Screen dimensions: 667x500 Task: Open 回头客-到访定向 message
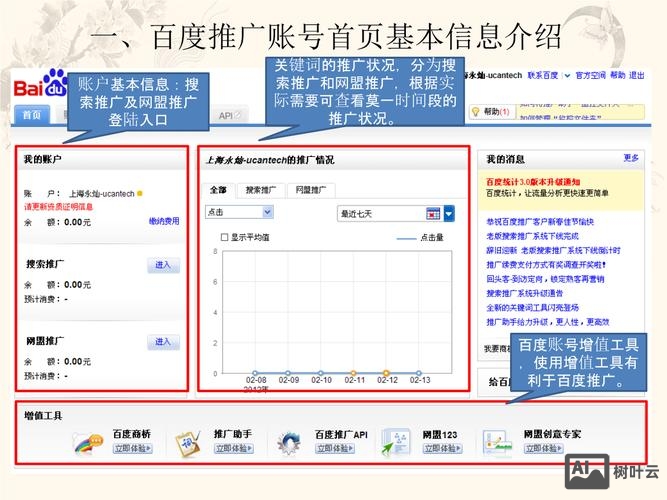click(545, 279)
